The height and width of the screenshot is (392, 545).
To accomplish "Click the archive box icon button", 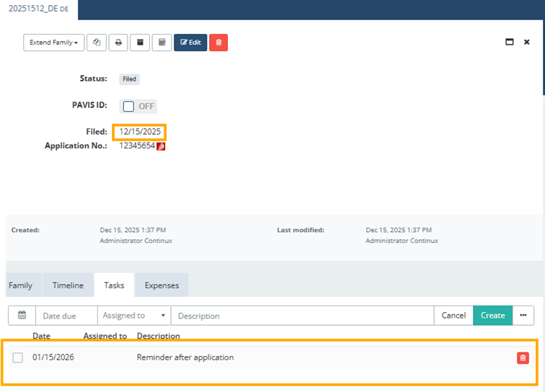I will click(140, 43).
